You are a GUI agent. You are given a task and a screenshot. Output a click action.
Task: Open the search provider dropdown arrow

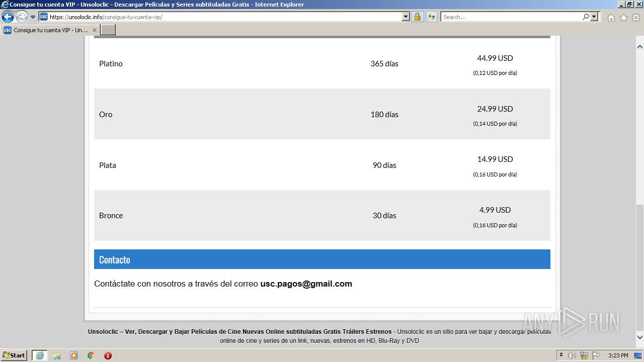594,17
